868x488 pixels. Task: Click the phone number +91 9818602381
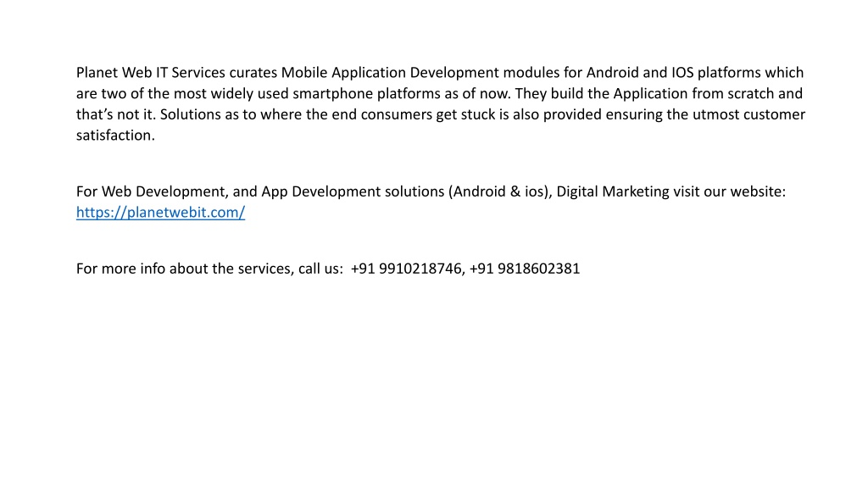click(x=524, y=269)
